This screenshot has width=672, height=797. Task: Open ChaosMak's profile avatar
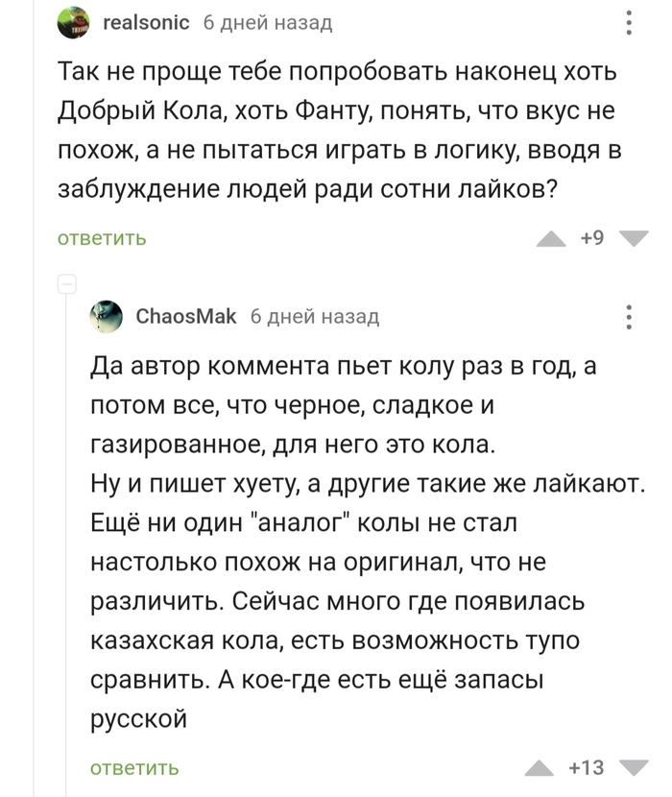click(x=107, y=316)
